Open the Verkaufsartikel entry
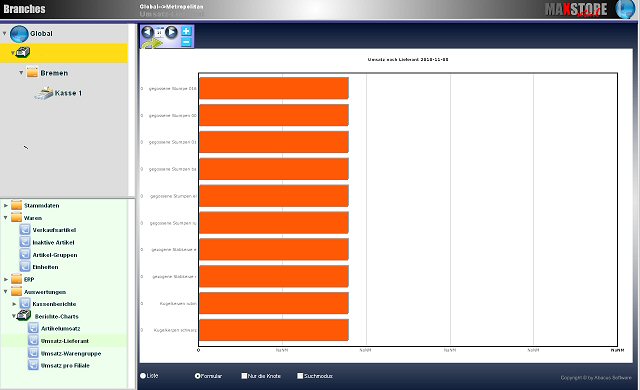 click(x=54, y=230)
